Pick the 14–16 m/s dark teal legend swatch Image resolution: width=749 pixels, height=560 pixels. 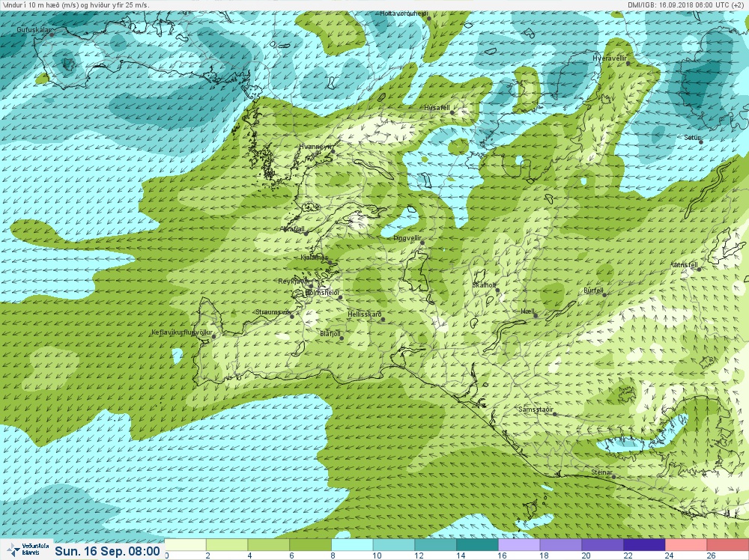tap(477, 545)
